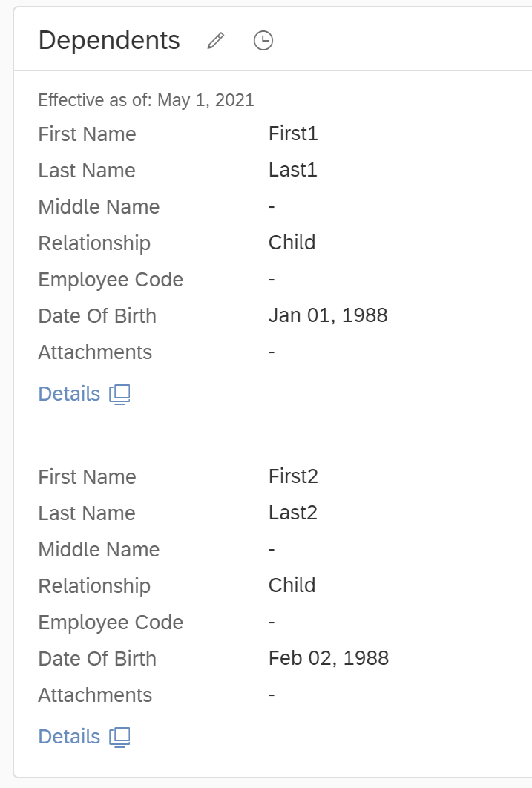Open the clock history icon for Dependents

[x=263, y=41]
